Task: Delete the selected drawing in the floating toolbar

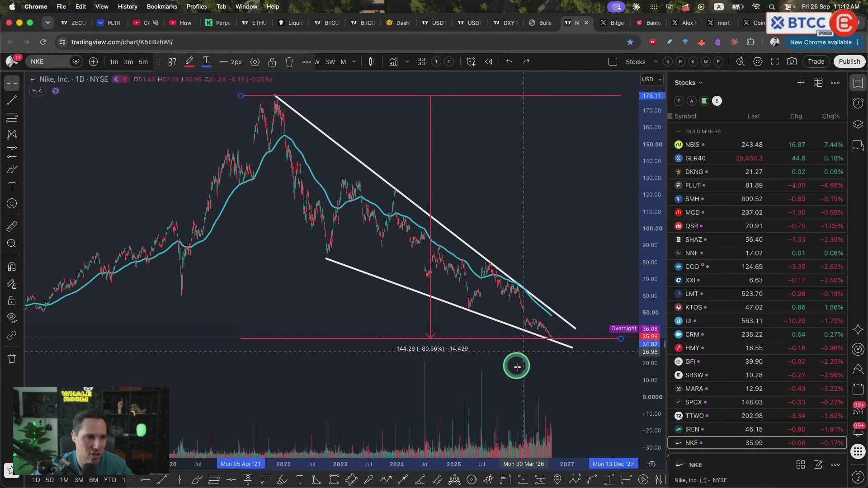Action: pos(289,62)
